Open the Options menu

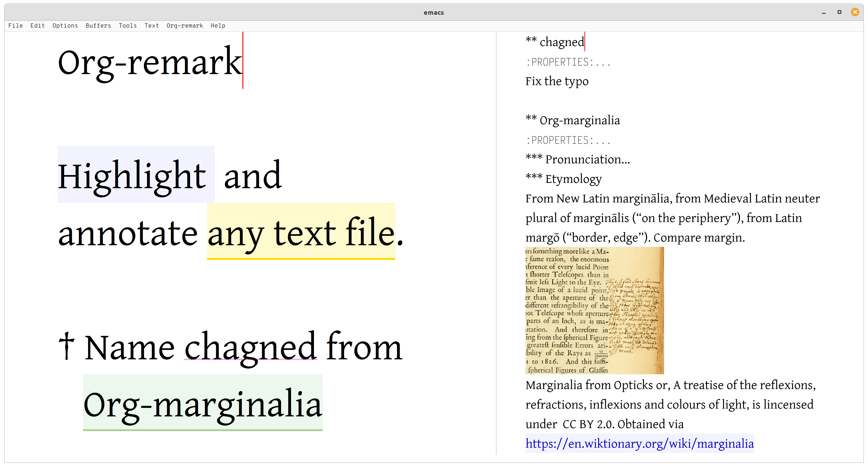click(65, 26)
